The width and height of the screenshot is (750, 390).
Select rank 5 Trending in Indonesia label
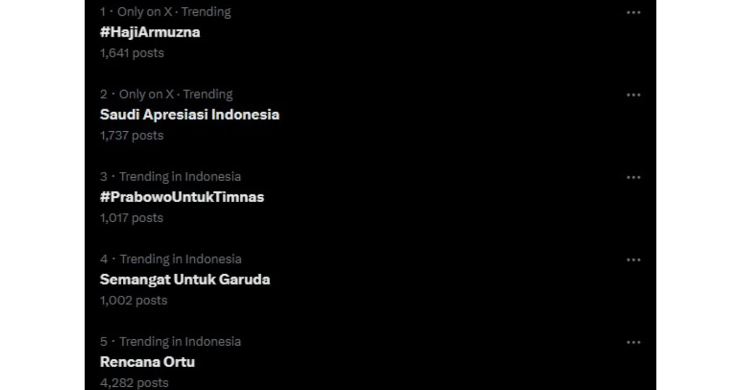tap(180, 342)
